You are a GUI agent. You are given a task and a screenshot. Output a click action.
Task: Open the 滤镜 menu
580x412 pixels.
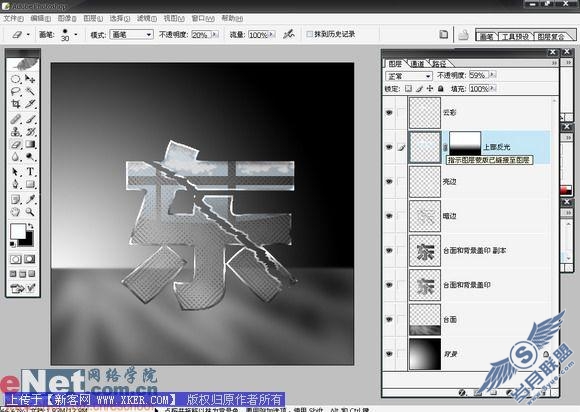click(x=146, y=18)
